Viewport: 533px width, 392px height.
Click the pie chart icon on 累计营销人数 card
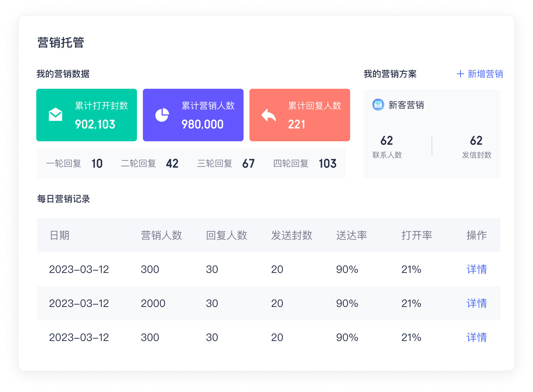pyautogui.click(x=162, y=114)
